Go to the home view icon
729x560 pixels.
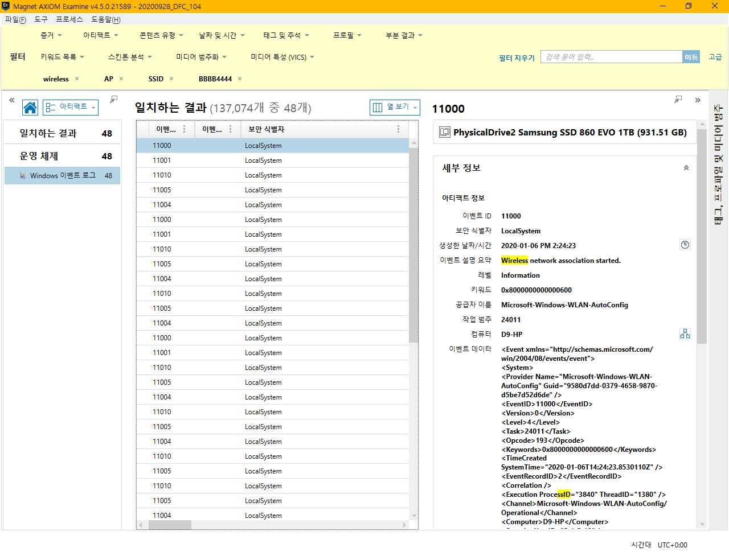(x=30, y=108)
